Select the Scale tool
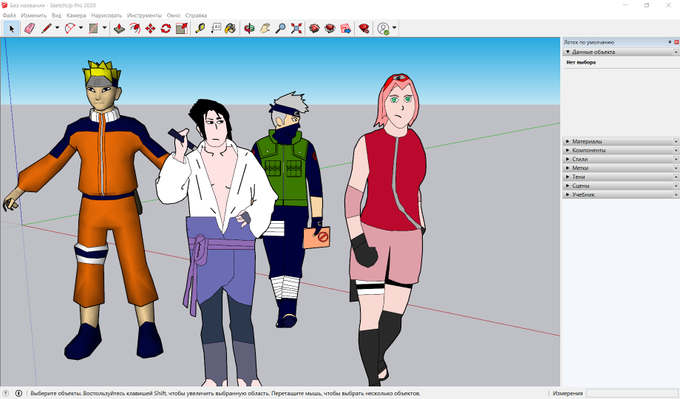Viewport: 680px width, 399px height. tap(182, 29)
